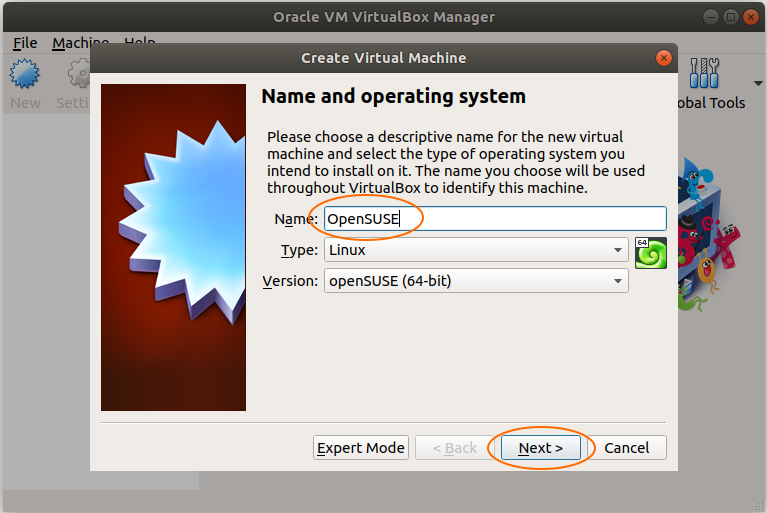The width and height of the screenshot is (767, 513).
Task: Click the Name field containing OpenSUSE
Action: click(x=495, y=219)
